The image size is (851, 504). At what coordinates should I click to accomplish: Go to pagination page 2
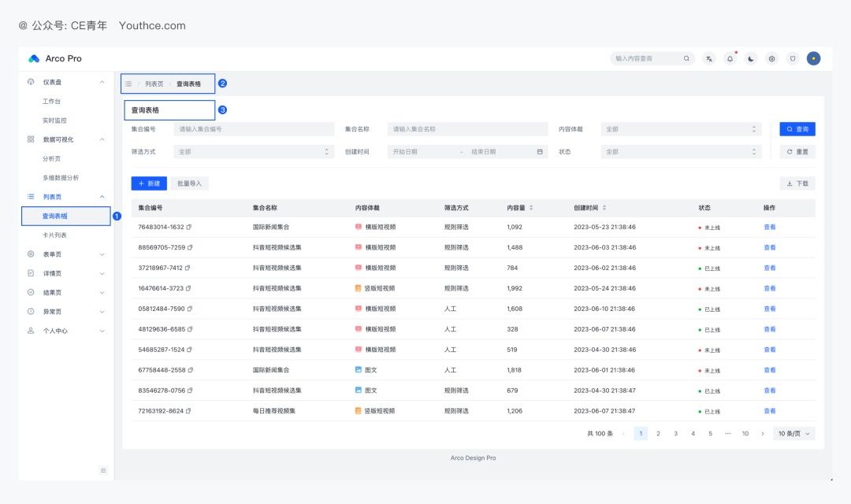click(x=658, y=433)
